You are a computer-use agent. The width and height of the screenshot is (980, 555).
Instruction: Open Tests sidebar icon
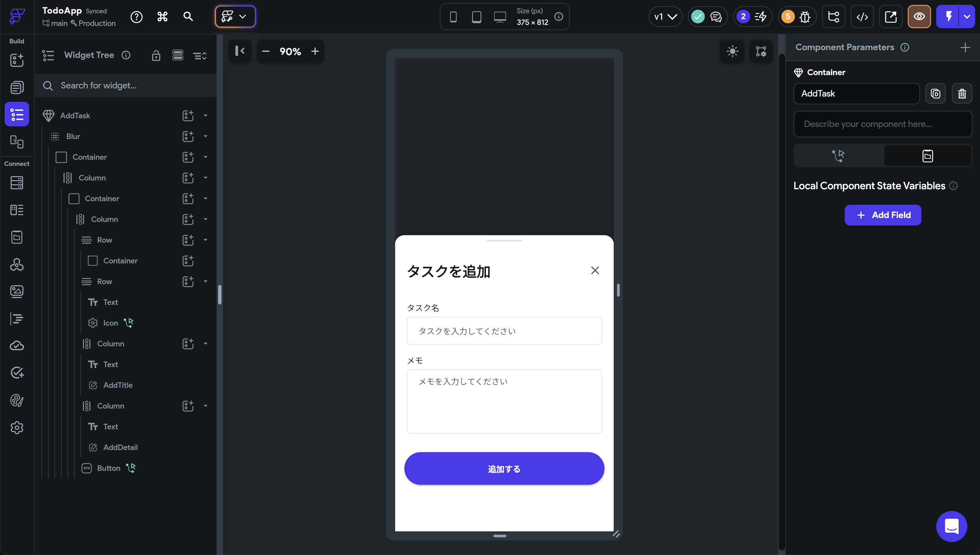(17, 373)
